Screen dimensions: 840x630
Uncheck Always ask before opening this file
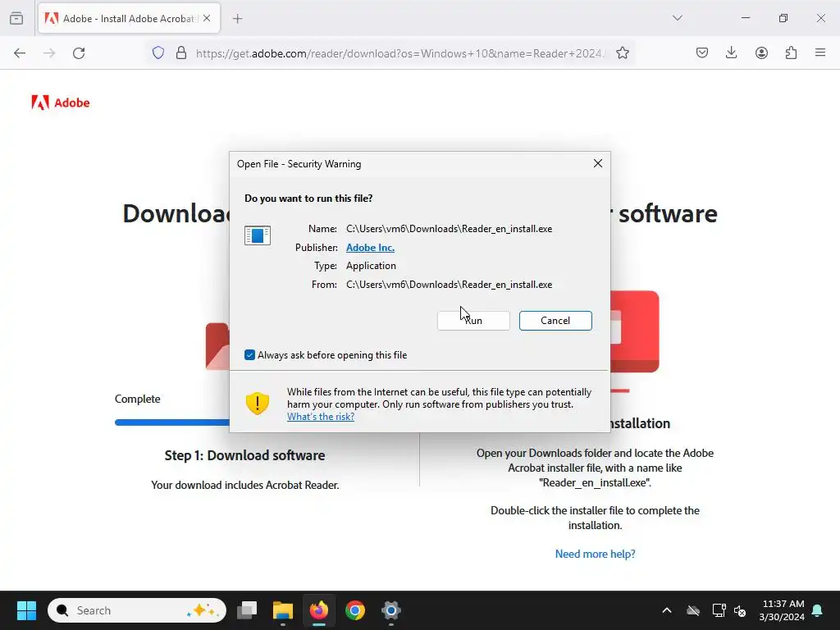click(x=249, y=354)
